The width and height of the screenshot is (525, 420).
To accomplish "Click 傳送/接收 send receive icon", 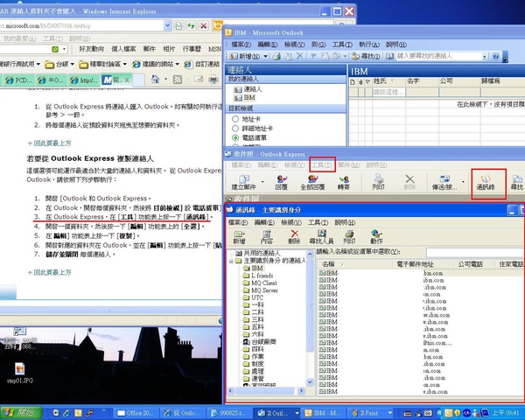I will [x=444, y=183].
